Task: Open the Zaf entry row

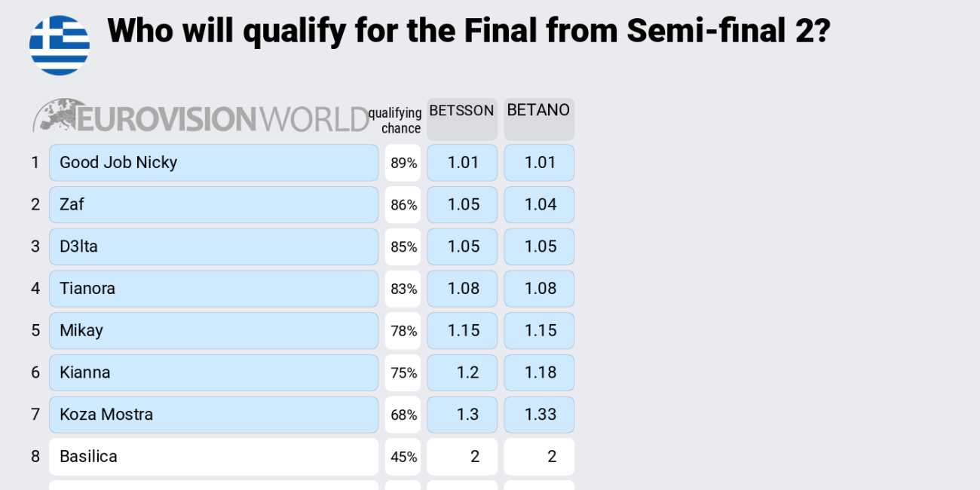Action: 213,205
